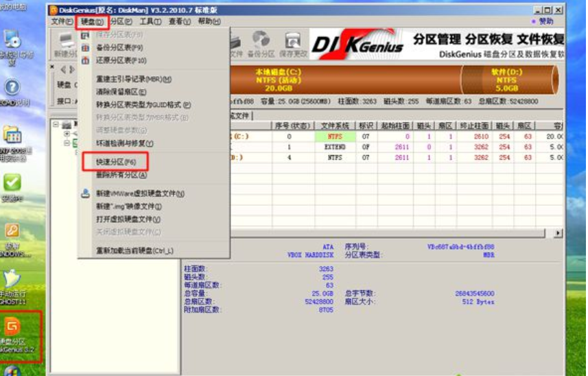Collapse the second minus node in the tree
This screenshot has width=588, height=376.
(x=67, y=143)
